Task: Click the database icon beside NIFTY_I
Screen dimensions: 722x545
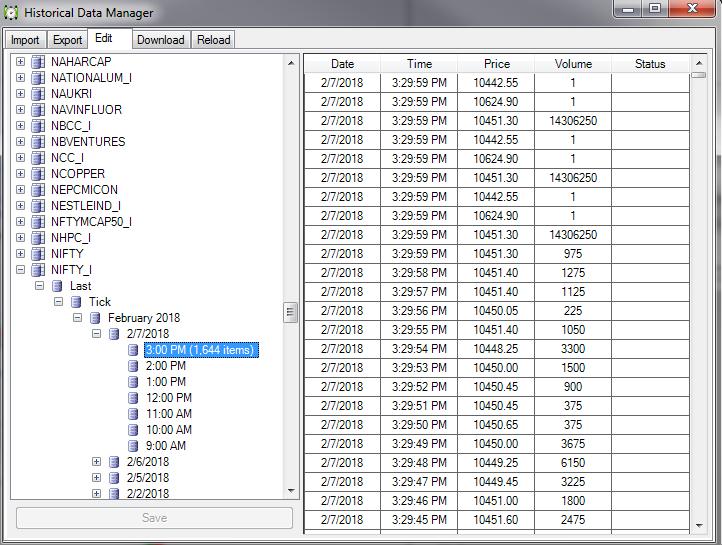Action: point(39,270)
